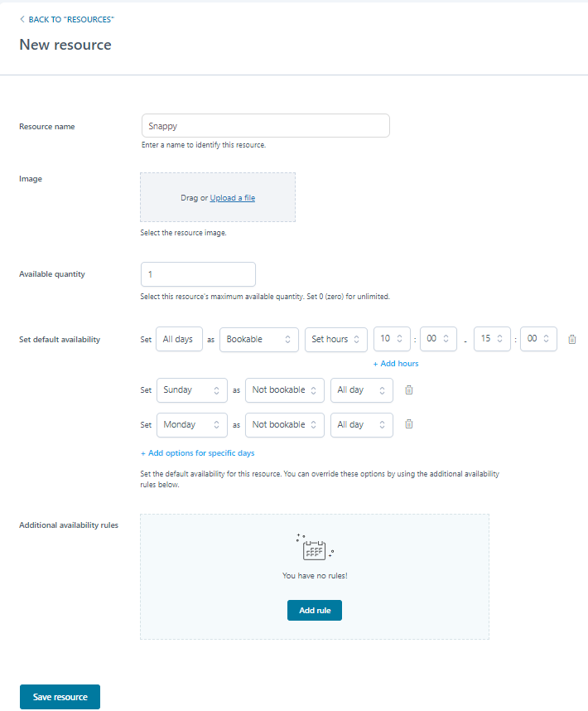Screen dimensions: 588x711
Task: Click the "Save resource" button
Action: click(x=60, y=697)
